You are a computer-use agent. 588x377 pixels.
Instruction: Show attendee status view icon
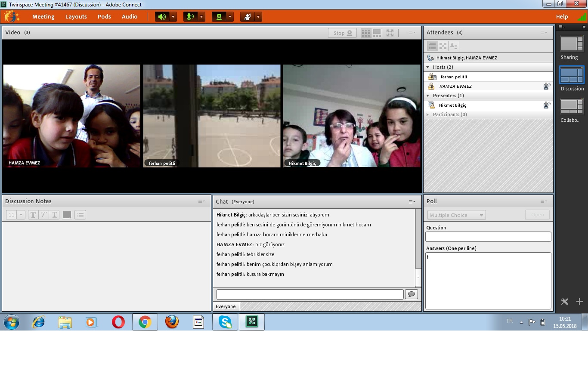(453, 46)
